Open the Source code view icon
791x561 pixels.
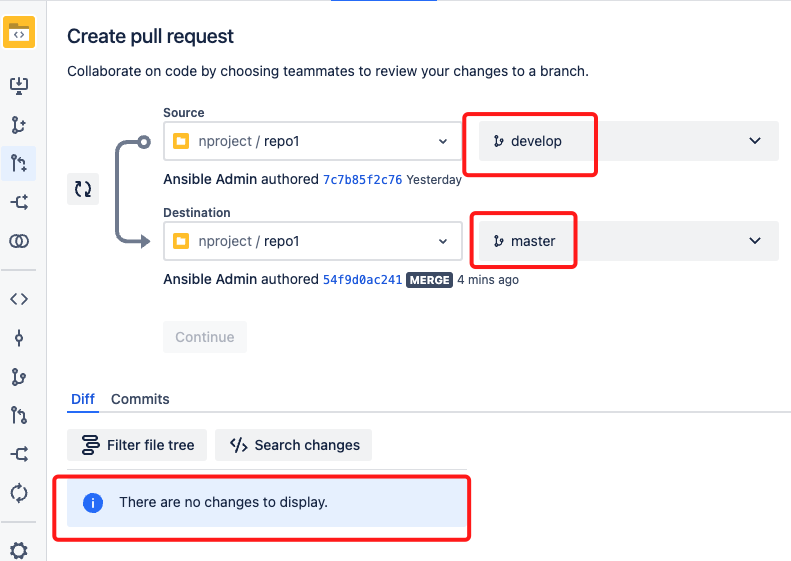coord(19,299)
